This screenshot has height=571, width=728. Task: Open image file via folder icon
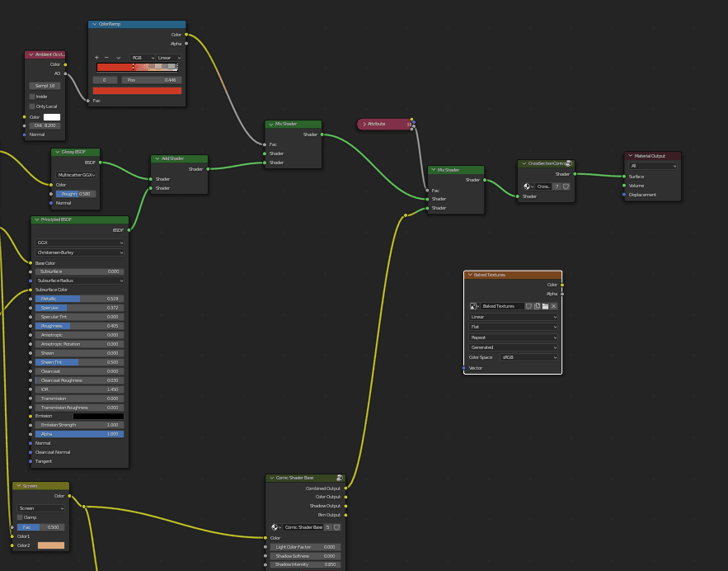point(546,306)
